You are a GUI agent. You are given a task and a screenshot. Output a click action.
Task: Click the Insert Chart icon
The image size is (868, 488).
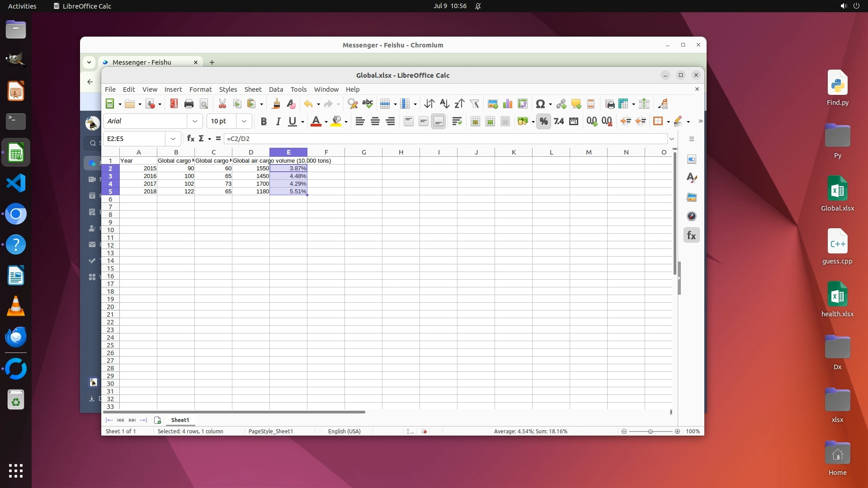pos(508,104)
